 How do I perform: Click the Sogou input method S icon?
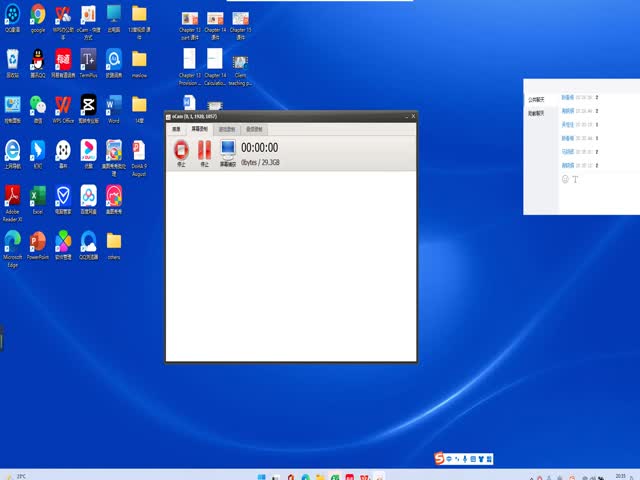pyautogui.click(x=438, y=458)
